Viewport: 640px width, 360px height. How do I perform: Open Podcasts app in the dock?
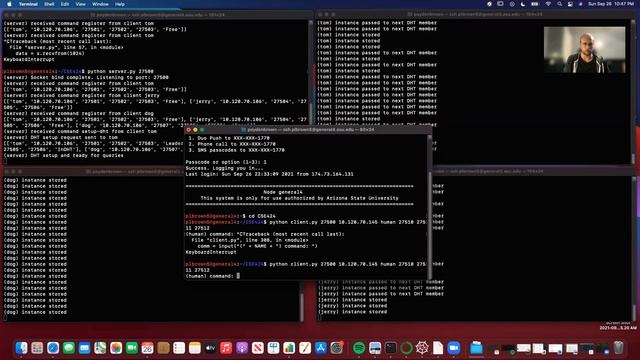242,348
